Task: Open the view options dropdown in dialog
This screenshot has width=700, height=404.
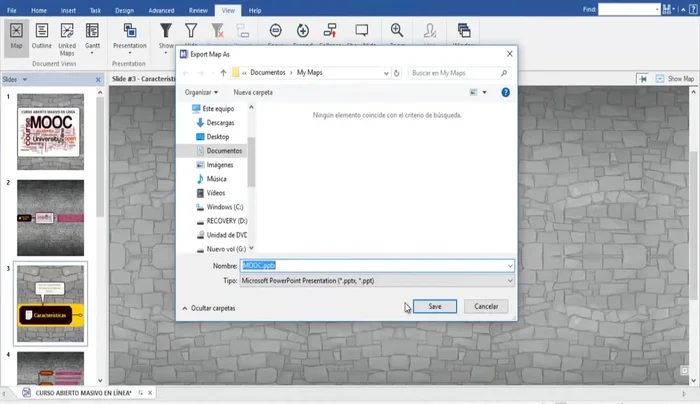Action: [484, 92]
